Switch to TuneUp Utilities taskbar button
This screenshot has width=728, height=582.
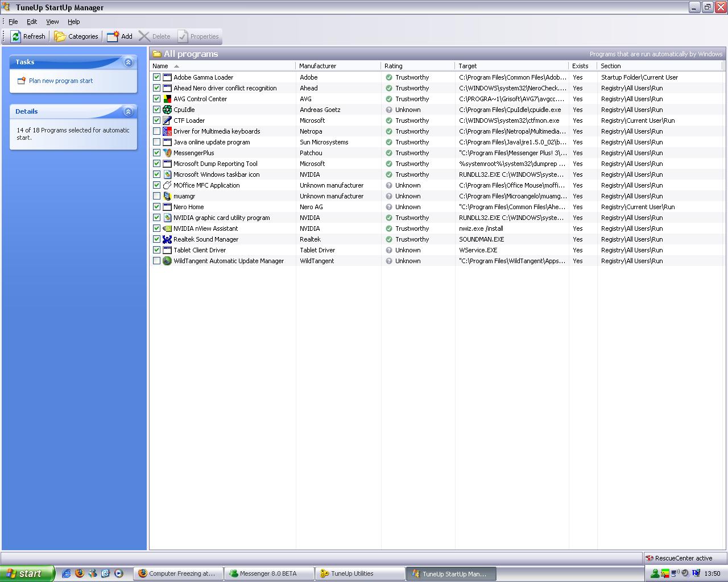pos(351,573)
